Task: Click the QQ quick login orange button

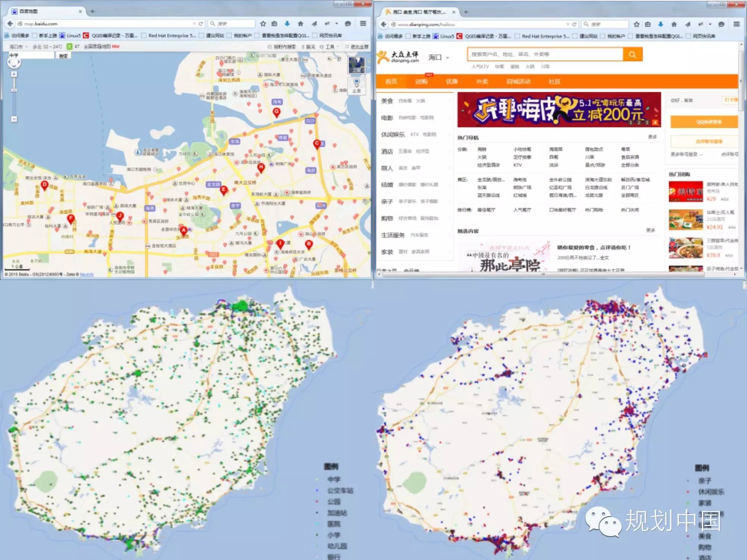Action: click(x=704, y=122)
